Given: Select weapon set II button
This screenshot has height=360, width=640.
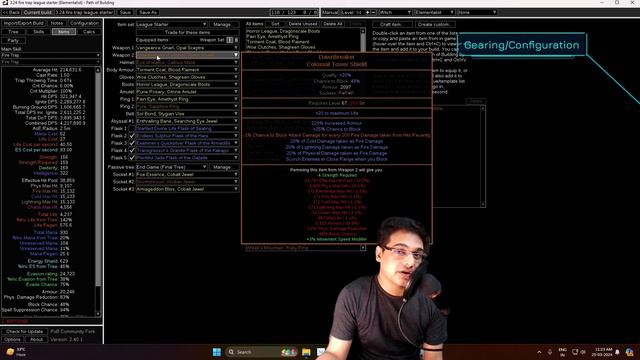Looking at the screenshot, I should tap(236, 40).
